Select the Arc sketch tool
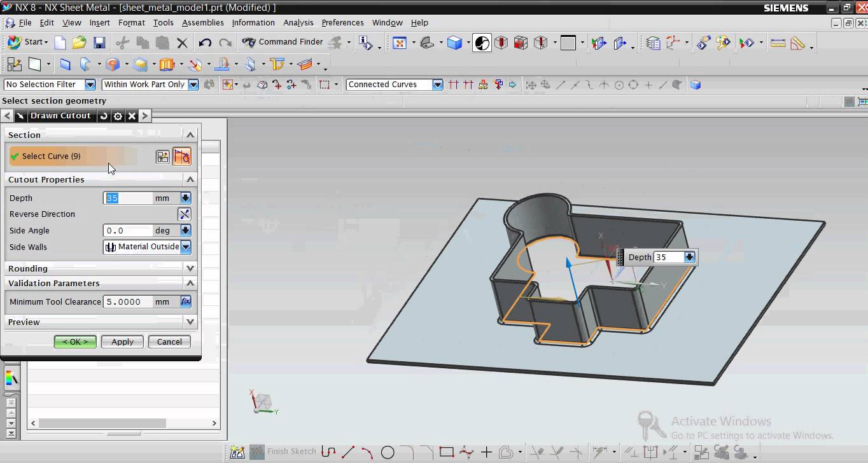 coord(368,452)
